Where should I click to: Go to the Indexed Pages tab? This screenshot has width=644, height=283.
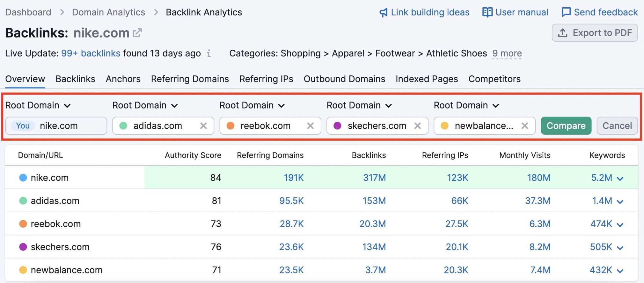[427, 79]
